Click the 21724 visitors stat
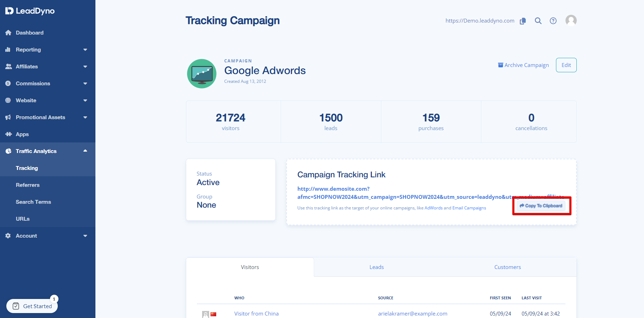 [x=231, y=122]
